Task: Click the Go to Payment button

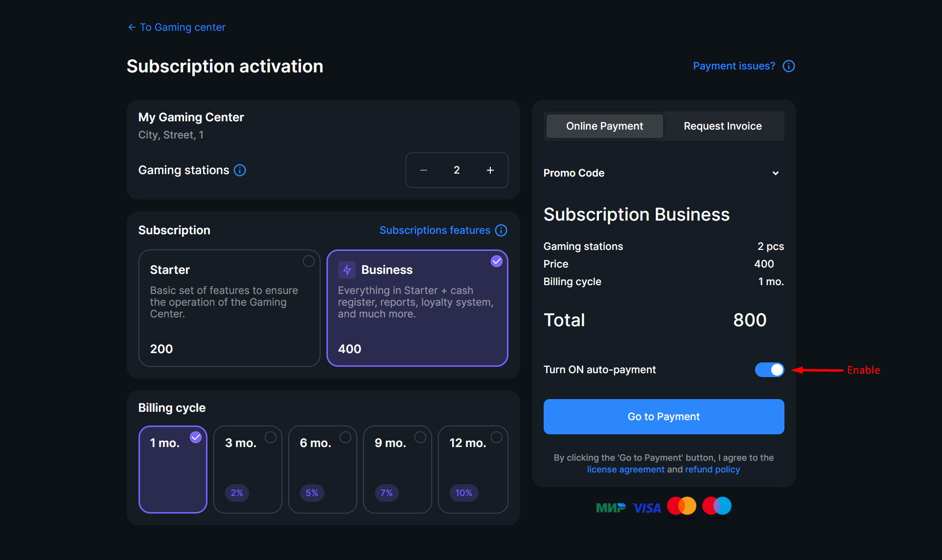Action: 663,416
